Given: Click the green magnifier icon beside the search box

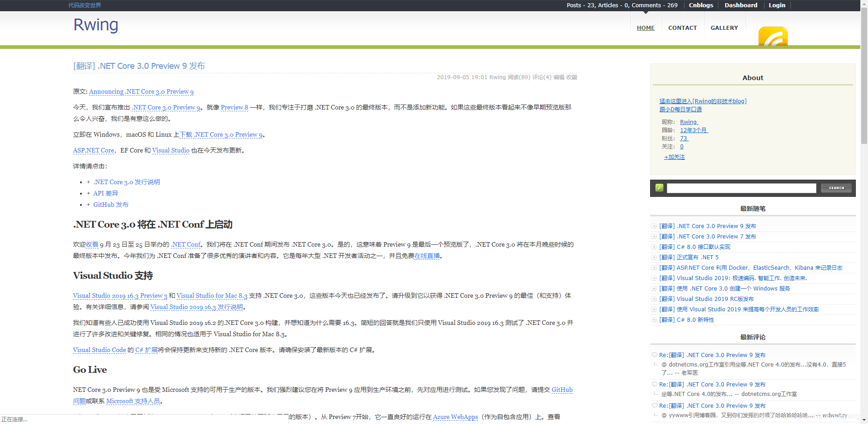Looking at the screenshot, I should point(659,188).
